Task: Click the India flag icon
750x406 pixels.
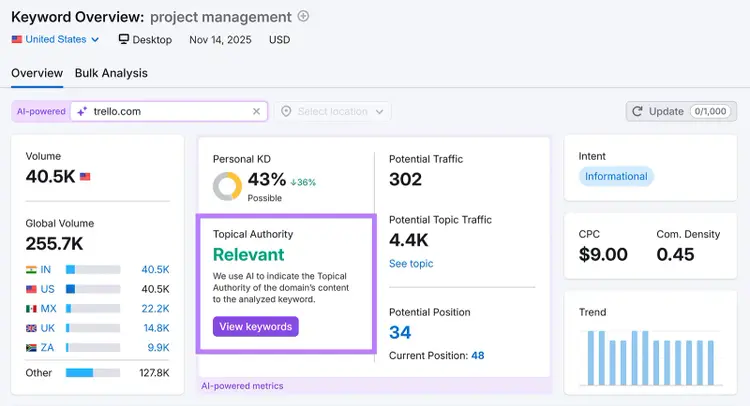Action: (x=31, y=270)
